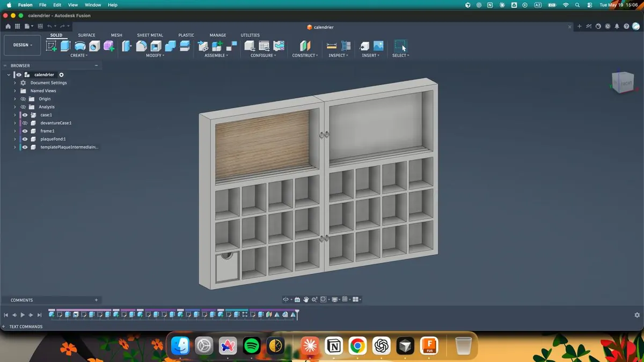Viewport: 644px width, 362px height.
Task: Switch to the SURFACE tab
Action: [86, 35]
